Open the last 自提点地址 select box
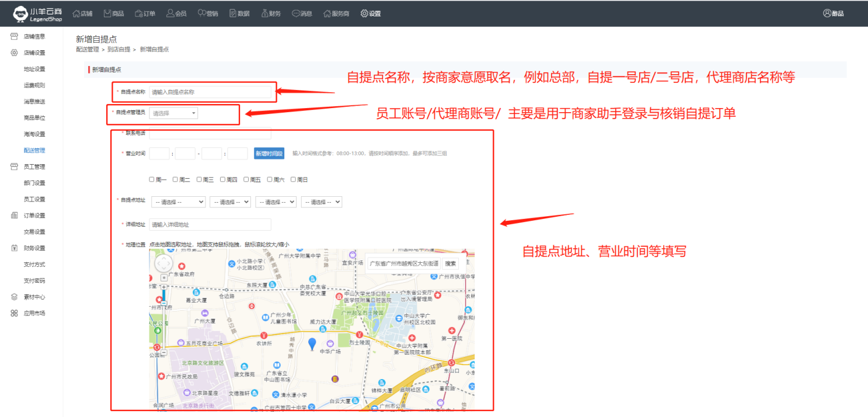This screenshot has height=417, width=868. 322,201
